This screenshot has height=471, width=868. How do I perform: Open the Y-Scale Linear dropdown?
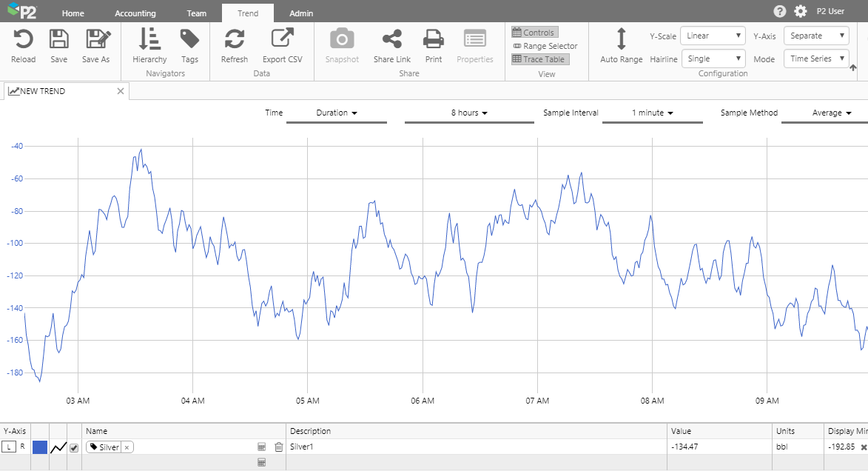point(712,36)
